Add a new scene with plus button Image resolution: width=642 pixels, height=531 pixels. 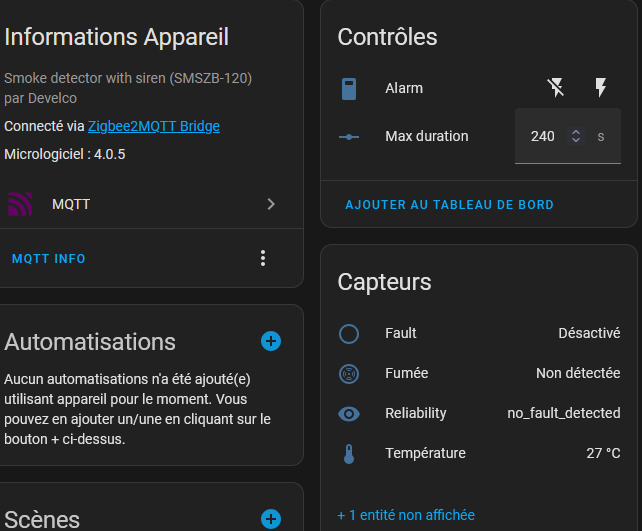coord(271,519)
